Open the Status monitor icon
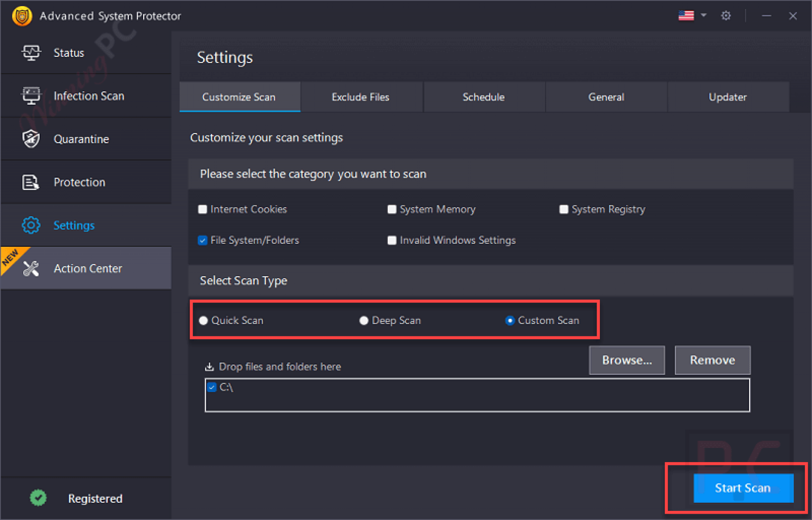812x520 pixels. tap(31, 53)
